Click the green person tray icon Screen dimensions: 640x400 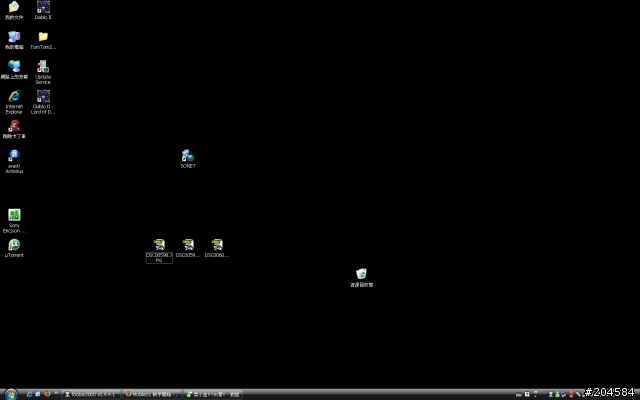(557, 394)
